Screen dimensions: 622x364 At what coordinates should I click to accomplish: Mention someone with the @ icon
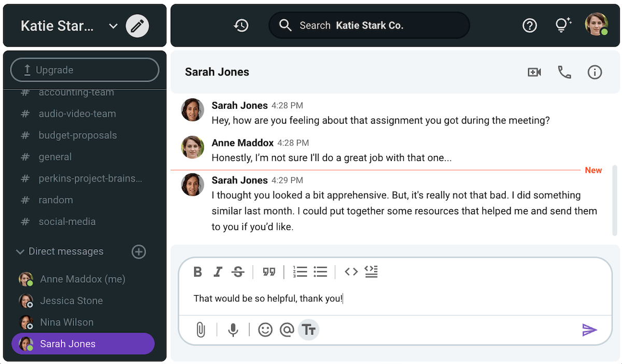(287, 330)
